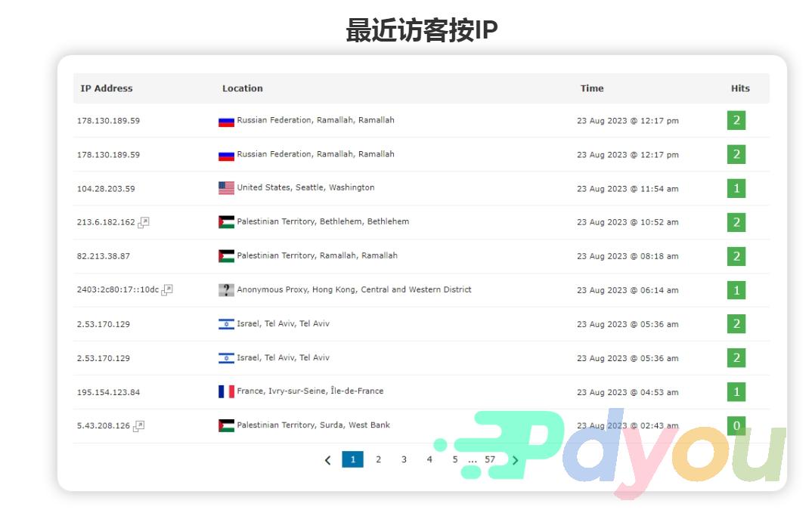Click hits badge for Bethlehem row
This screenshot has height=513, width=812.
click(x=736, y=223)
